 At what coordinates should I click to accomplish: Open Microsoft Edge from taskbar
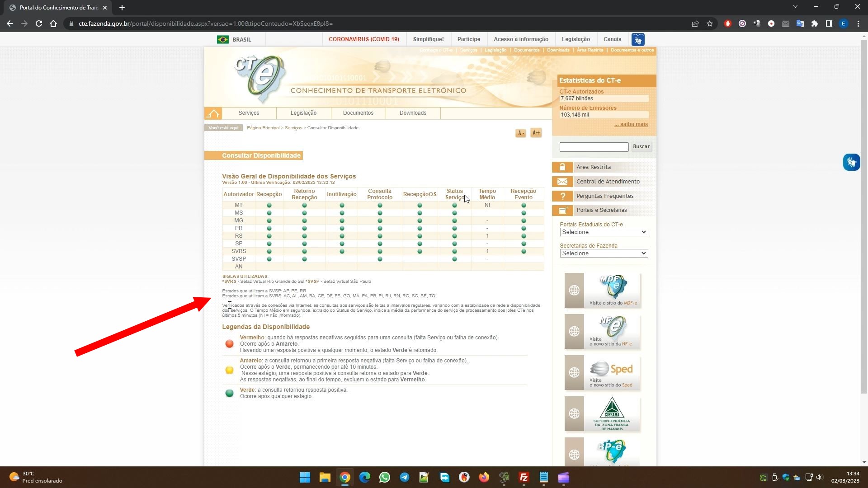pos(365,478)
